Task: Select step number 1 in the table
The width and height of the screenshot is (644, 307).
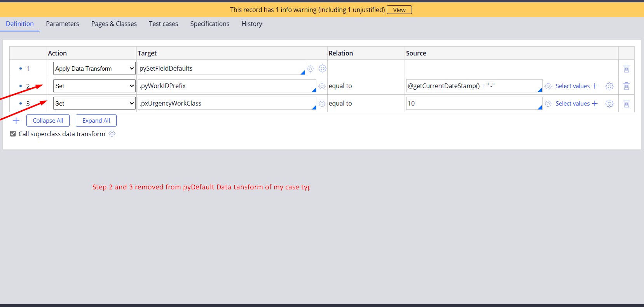Action: coord(28,69)
